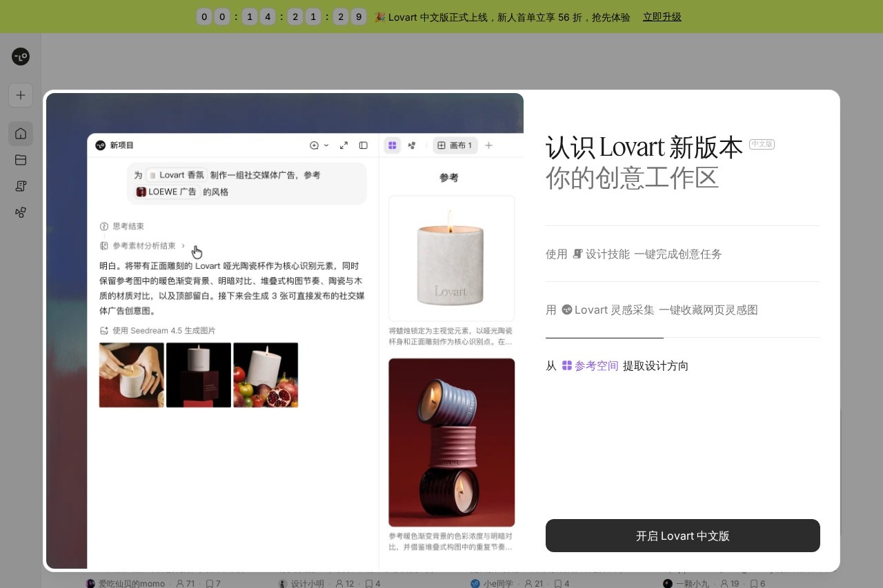Click zoom magnifier icon in preview header
This screenshot has width=883, height=588.
[315, 145]
